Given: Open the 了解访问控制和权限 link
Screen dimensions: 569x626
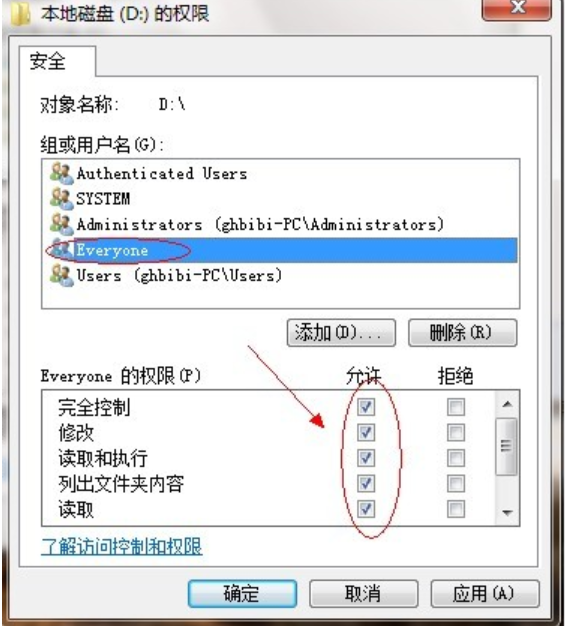Looking at the screenshot, I should [x=122, y=546].
